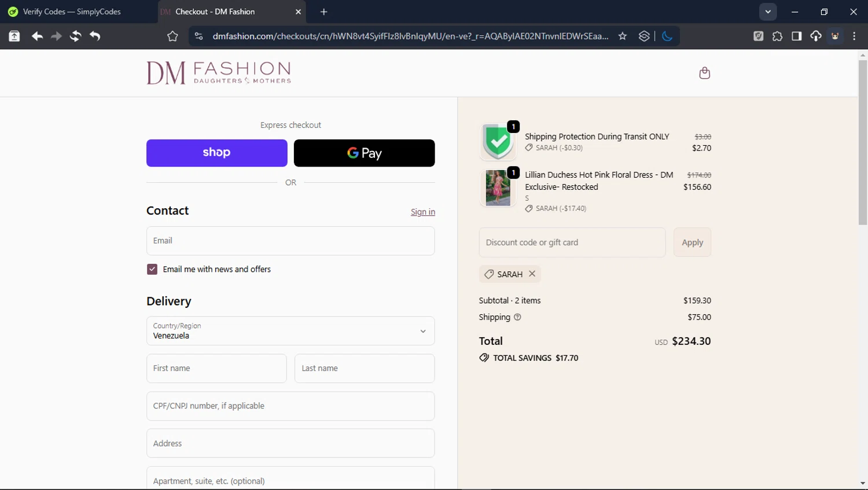Open the tab search dropdown arrow
The image size is (868, 490).
(768, 12)
